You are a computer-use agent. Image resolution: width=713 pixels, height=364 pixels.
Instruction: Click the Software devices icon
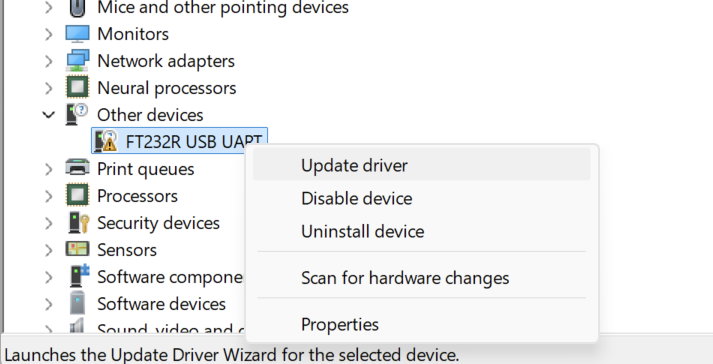click(77, 303)
